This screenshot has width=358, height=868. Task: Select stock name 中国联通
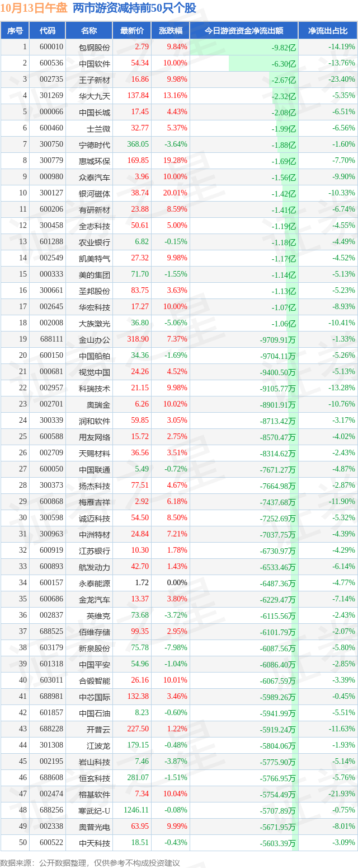coord(95,469)
